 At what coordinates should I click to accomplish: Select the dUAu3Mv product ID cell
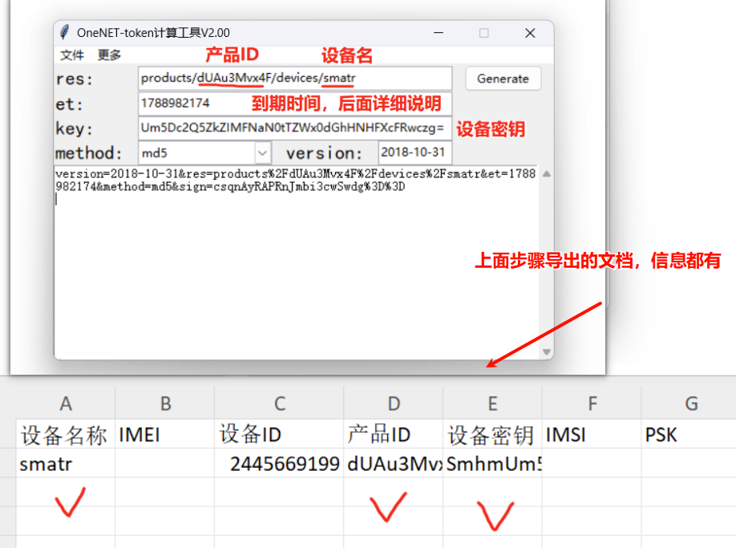[x=394, y=464]
